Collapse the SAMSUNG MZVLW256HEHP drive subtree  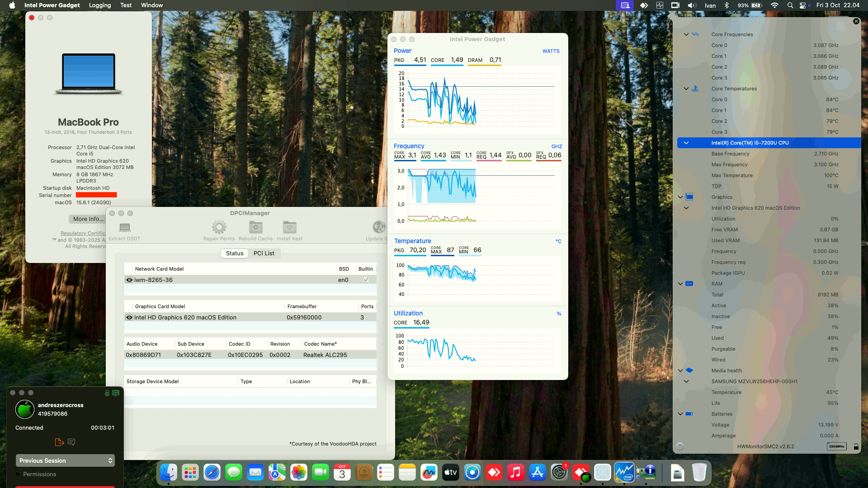686,381
